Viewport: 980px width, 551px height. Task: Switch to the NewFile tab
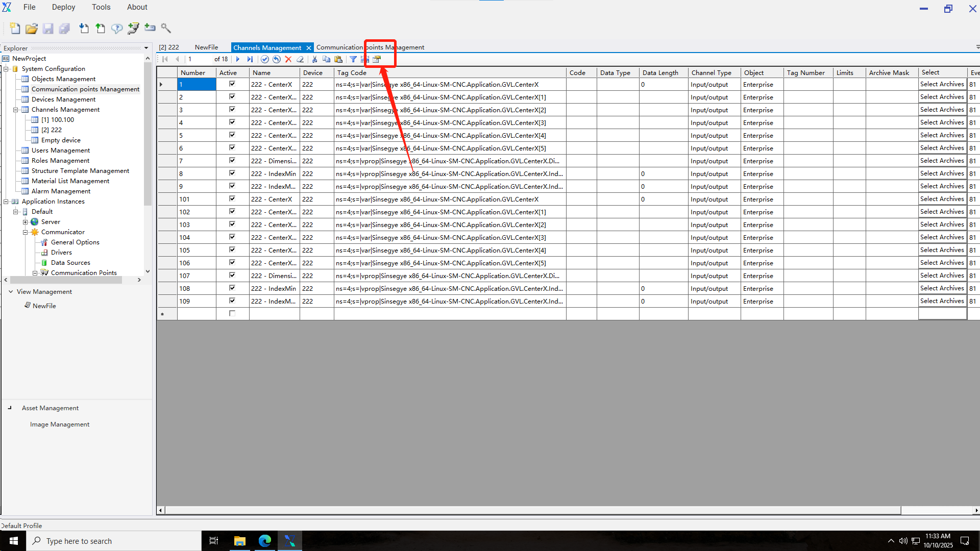[206, 47]
